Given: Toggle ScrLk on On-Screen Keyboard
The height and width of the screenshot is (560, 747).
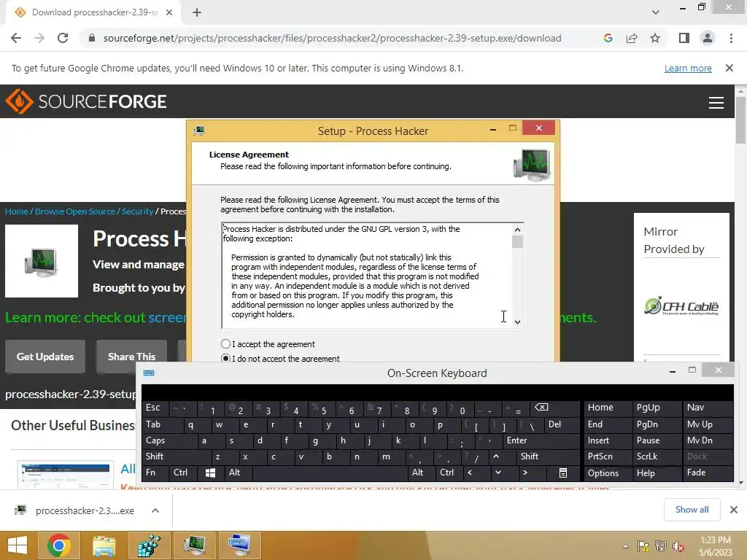Looking at the screenshot, I should [657, 456].
